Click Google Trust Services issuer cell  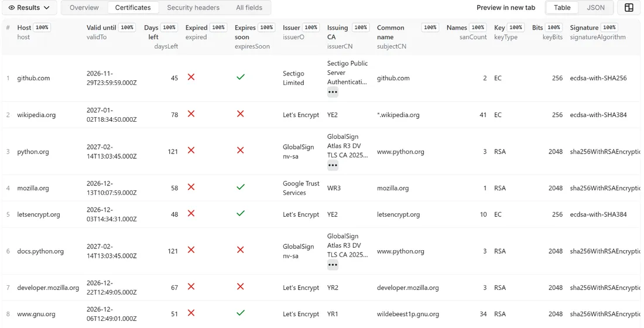coord(301,188)
